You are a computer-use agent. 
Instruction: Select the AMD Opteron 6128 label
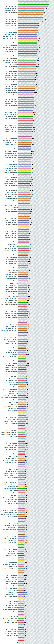tap(14, 284)
